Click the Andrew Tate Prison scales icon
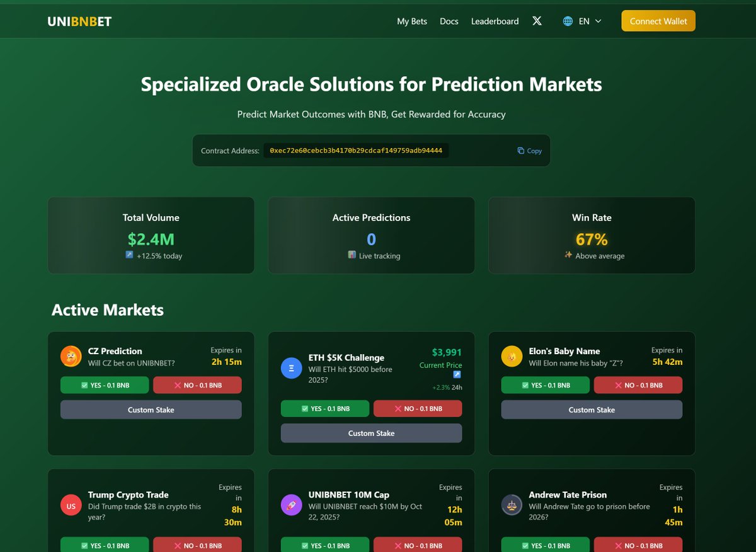Viewport: 756px width, 552px height. point(512,505)
